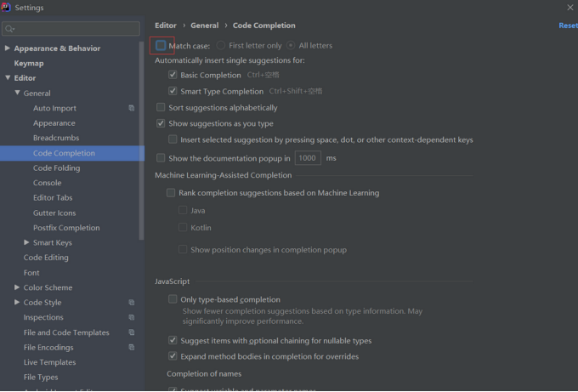Expand the Smart Keys arrow
The image size is (578, 392).
[x=26, y=242]
